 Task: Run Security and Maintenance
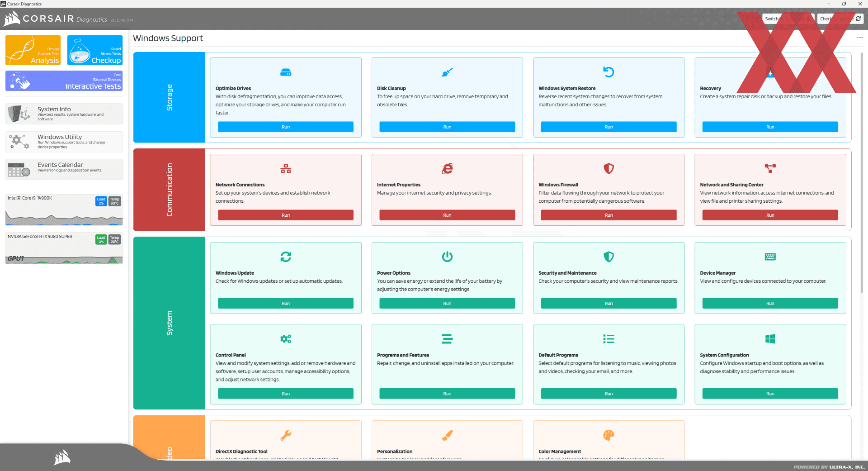point(609,304)
